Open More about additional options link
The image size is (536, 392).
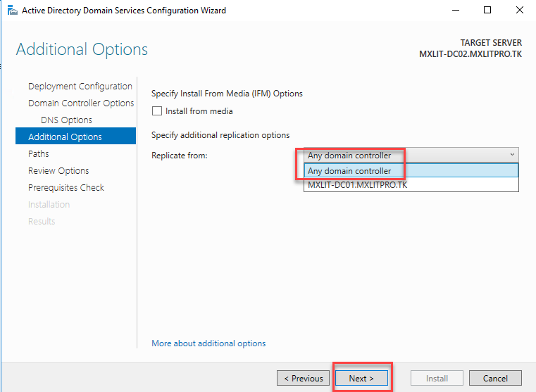click(208, 343)
